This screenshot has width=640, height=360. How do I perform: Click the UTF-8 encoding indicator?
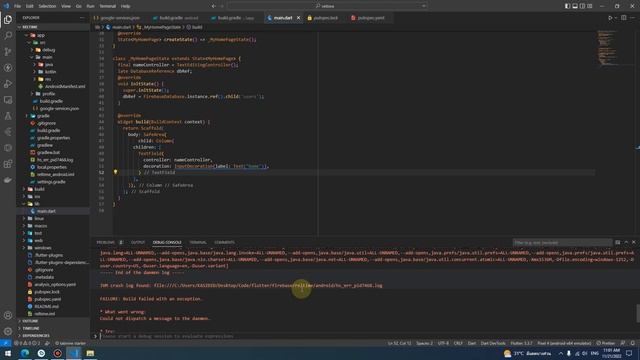443,343
